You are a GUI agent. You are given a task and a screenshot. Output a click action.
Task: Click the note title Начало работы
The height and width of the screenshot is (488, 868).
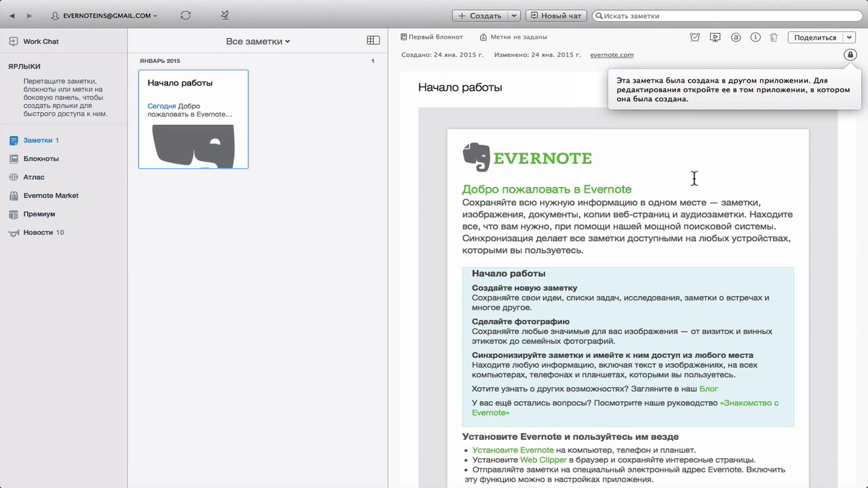(x=460, y=87)
